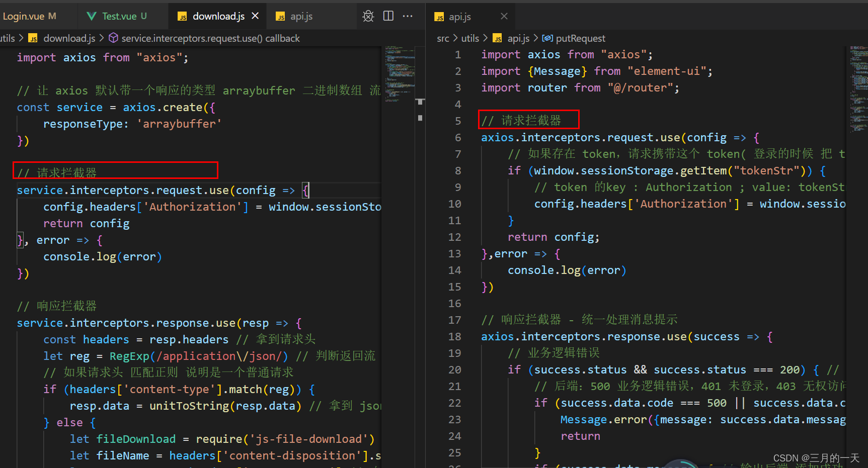This screenshot has height=468, width=868.
Task: Click the JS icon in right breadcrumb
Action: coord(498,39)
